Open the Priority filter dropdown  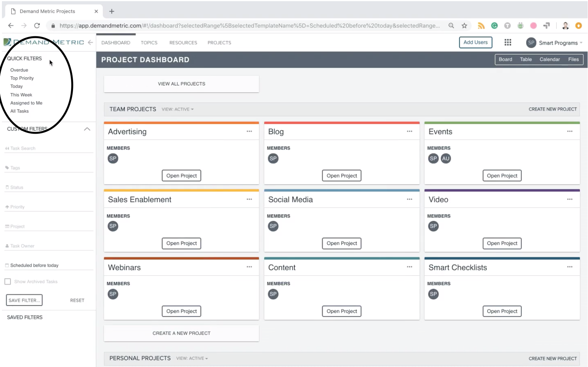(x=49, y=207)
